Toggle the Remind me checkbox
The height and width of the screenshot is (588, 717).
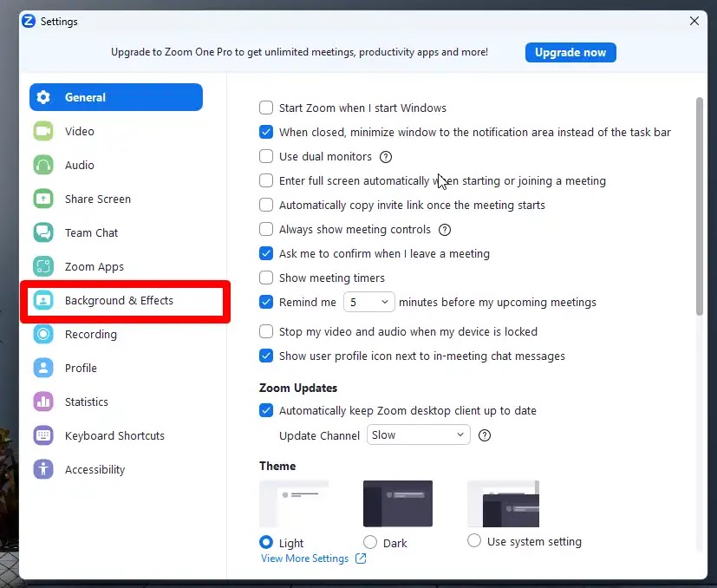266,302
